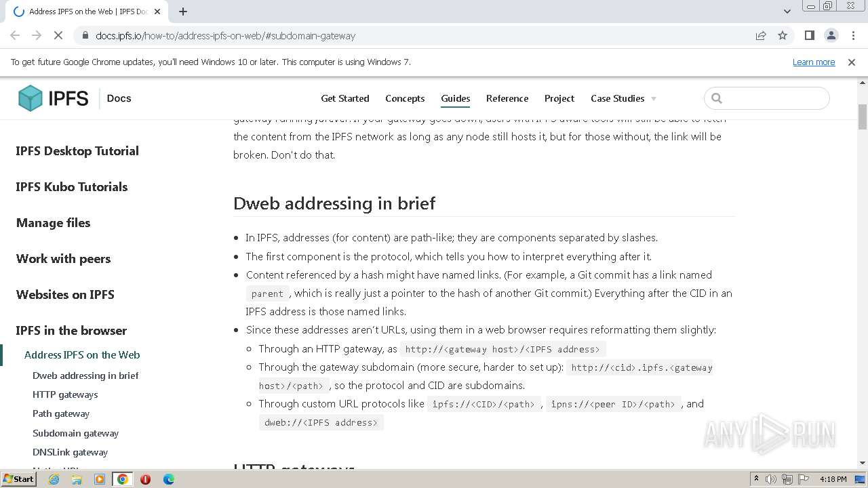This screenshot has width=868, height=488.
Task: Bookmark this page with star icon
Action: [783, 36]
